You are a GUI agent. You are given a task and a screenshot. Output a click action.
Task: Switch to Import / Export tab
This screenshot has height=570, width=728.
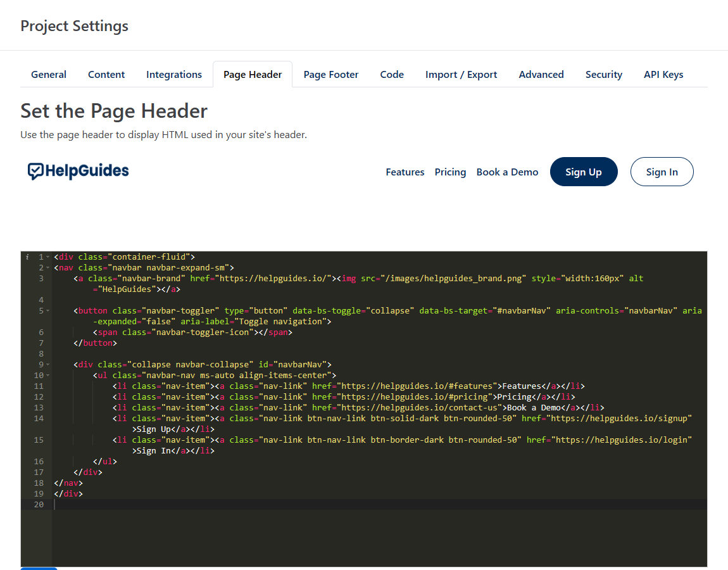(x=461, y=74)
